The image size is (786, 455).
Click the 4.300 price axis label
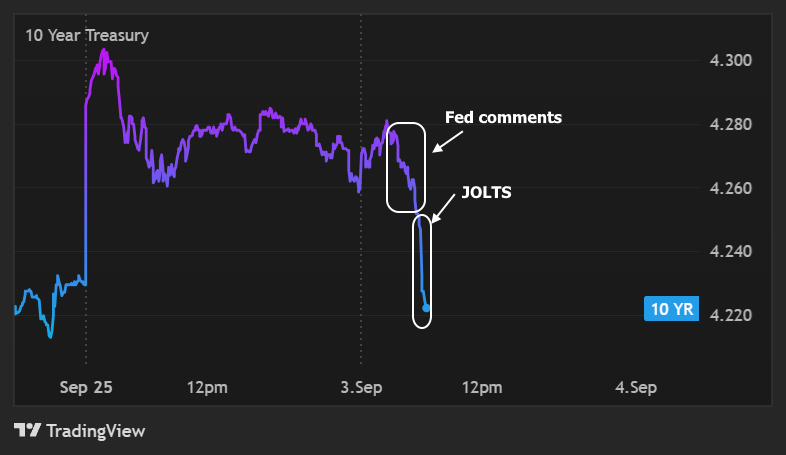731,60
